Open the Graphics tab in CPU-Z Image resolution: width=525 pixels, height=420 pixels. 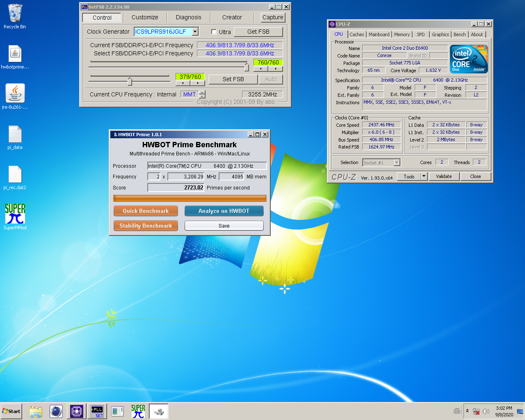(x=440, y=34)
